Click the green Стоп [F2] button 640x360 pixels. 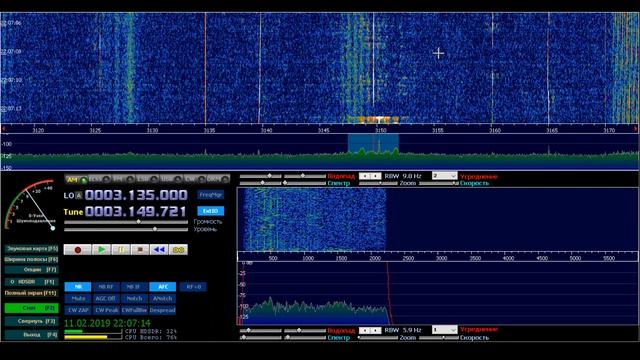pos(31,308)
